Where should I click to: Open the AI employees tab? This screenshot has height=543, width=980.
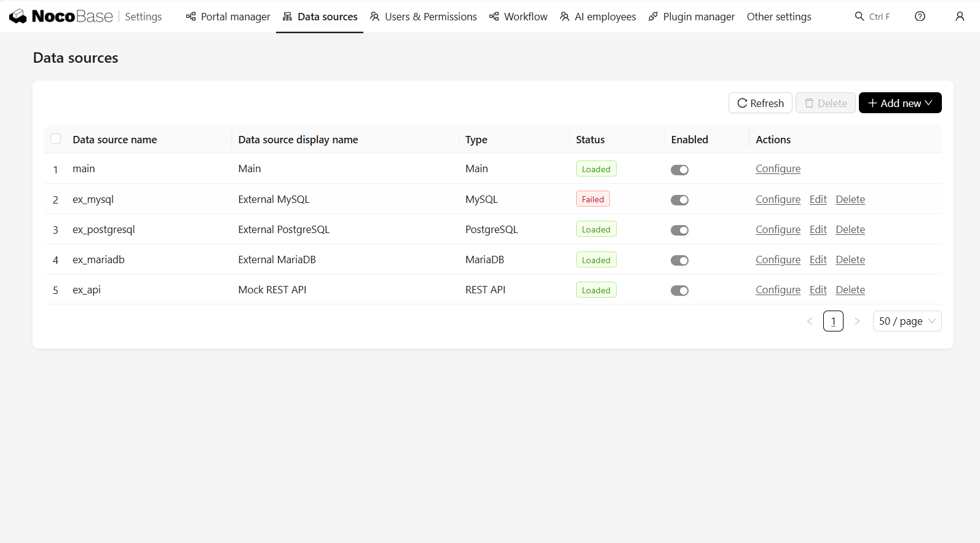(x=598, y=17)
